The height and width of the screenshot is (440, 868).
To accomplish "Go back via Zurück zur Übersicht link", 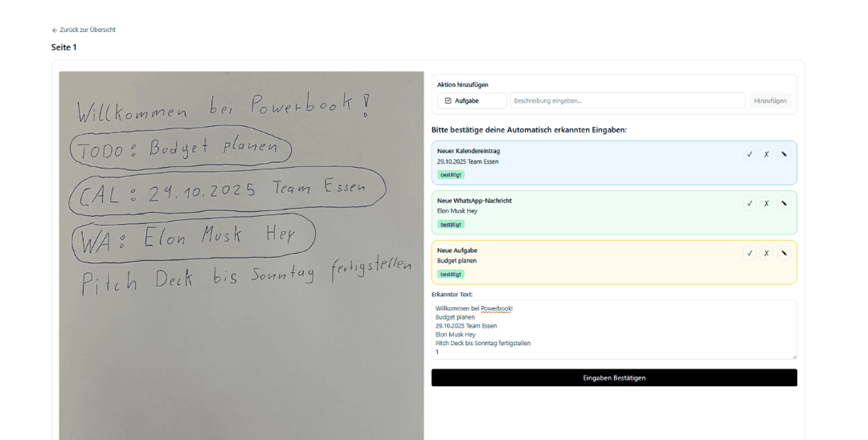I will coord(84,30).
